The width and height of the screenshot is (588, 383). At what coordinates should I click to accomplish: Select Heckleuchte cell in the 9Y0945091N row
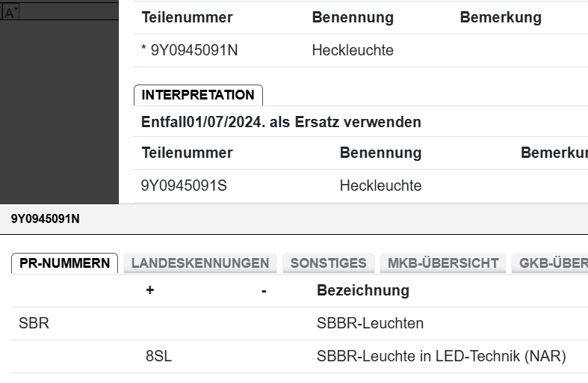coord(353,51)
